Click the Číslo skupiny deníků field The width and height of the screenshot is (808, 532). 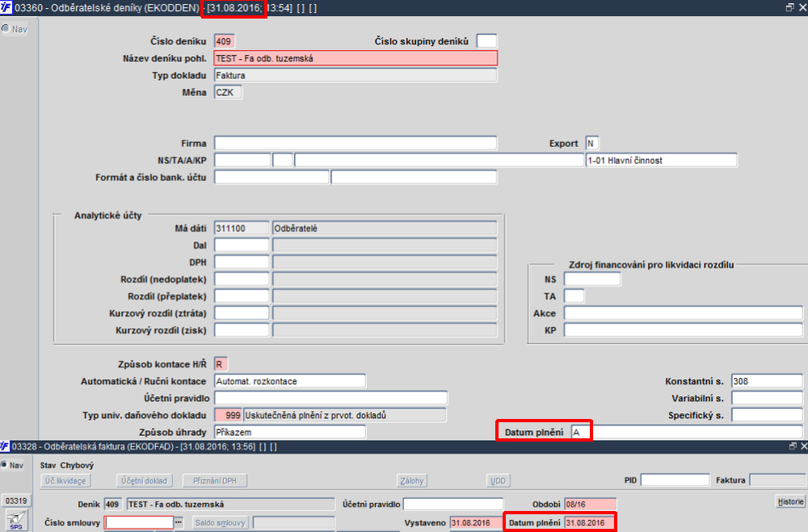[x=487, y=40]
